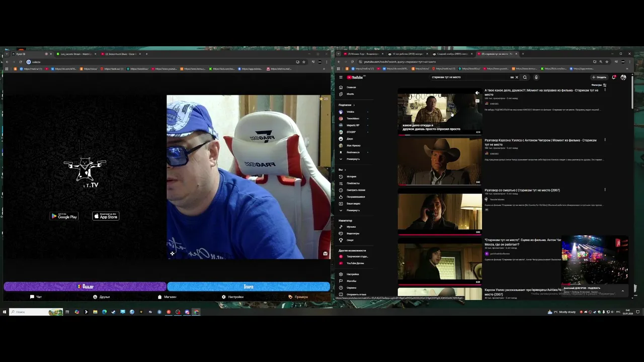
Task: Click the Создать create button
Action: pos(599,77)
